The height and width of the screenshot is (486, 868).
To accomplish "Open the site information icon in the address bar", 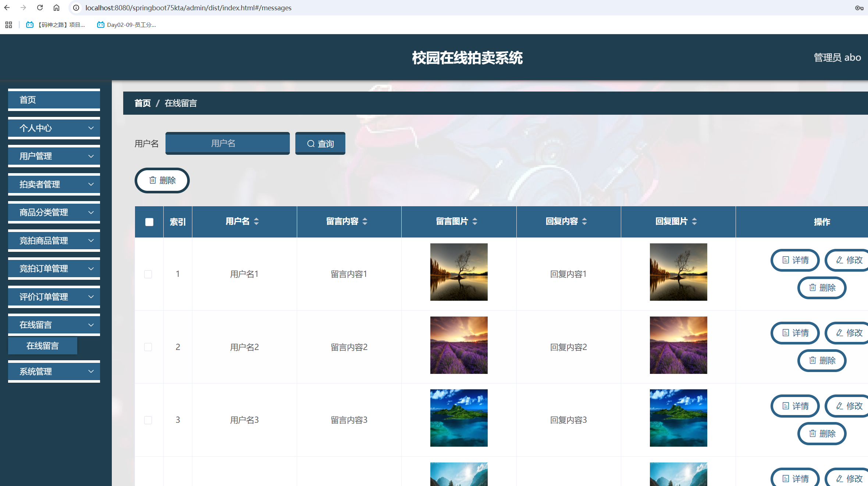I will click(76, 8).
